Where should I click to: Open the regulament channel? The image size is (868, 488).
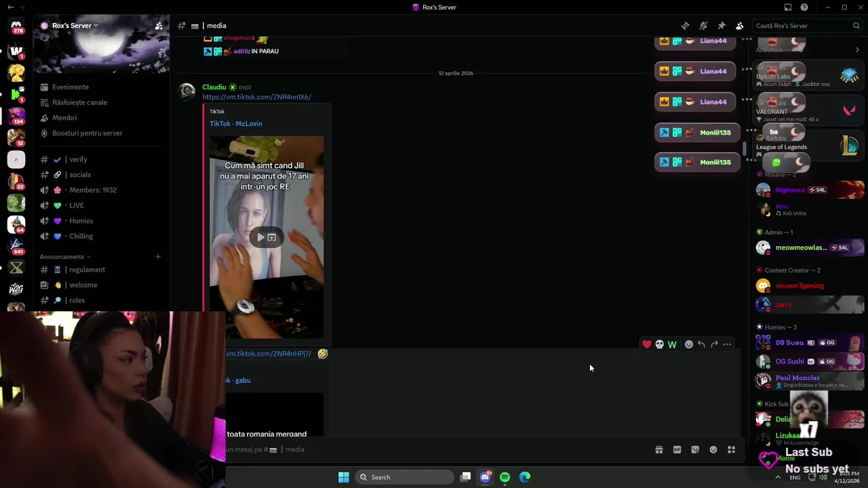click(x=87, y=270)
